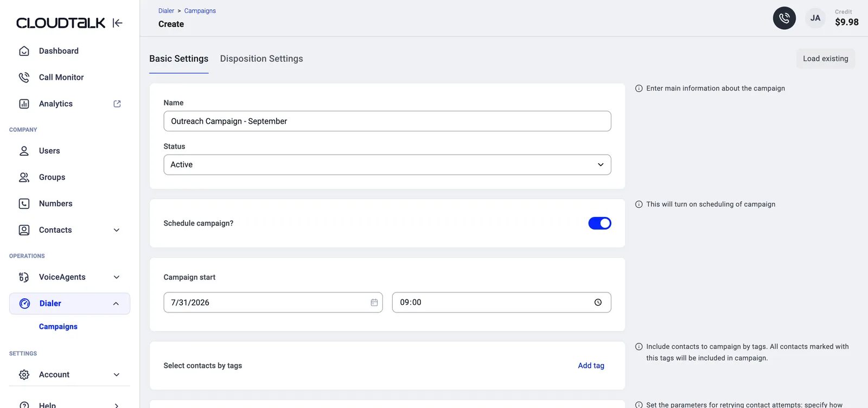Click the Campaigns breadcrumb link
Viewport: 868px width, 408px height.
pyautogui.click(x=200, y=11)
